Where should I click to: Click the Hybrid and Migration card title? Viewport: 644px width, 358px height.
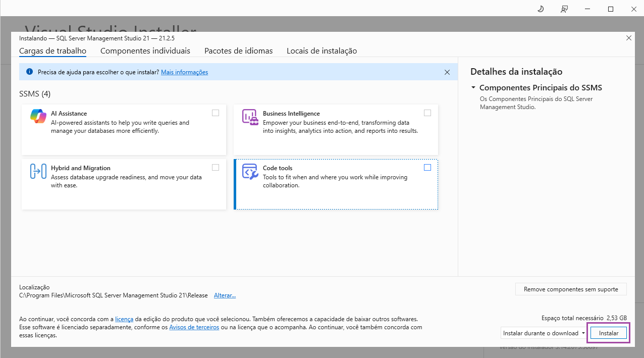click(x=81, y=168)
